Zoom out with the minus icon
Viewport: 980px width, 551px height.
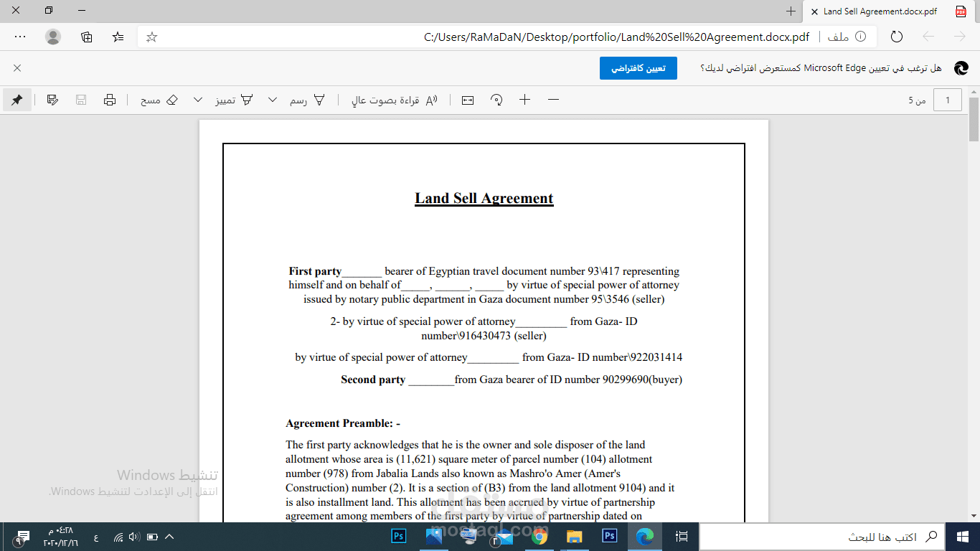[x=553, y=100]
